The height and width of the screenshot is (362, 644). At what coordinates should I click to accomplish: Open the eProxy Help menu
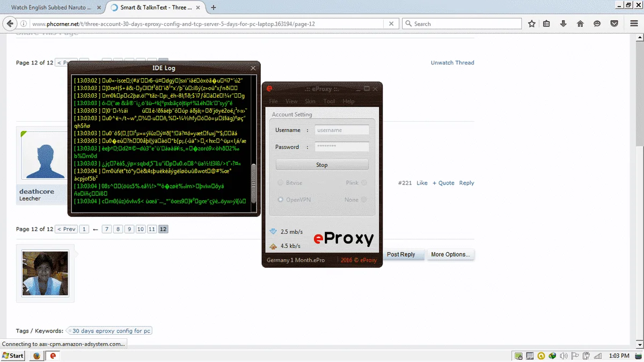click(349, 101)
